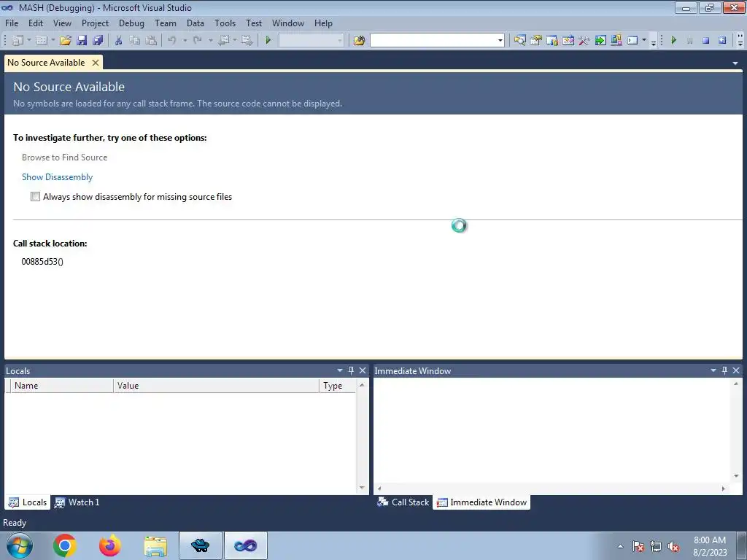The height and width of the screenshot is (560, 747).
Task: Open Solution Explorer from toolbar icon
Action: pyautogui.click(x=519, y=41)
